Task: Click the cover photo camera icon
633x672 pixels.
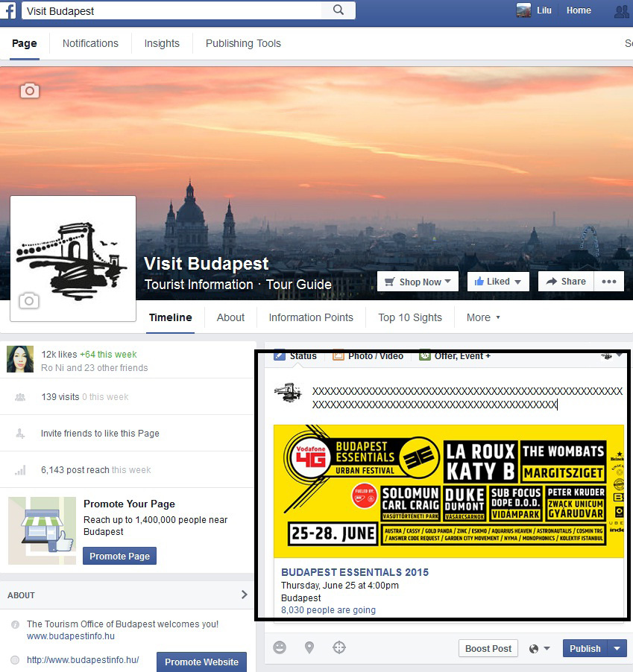Action: [x=30, y=90]
